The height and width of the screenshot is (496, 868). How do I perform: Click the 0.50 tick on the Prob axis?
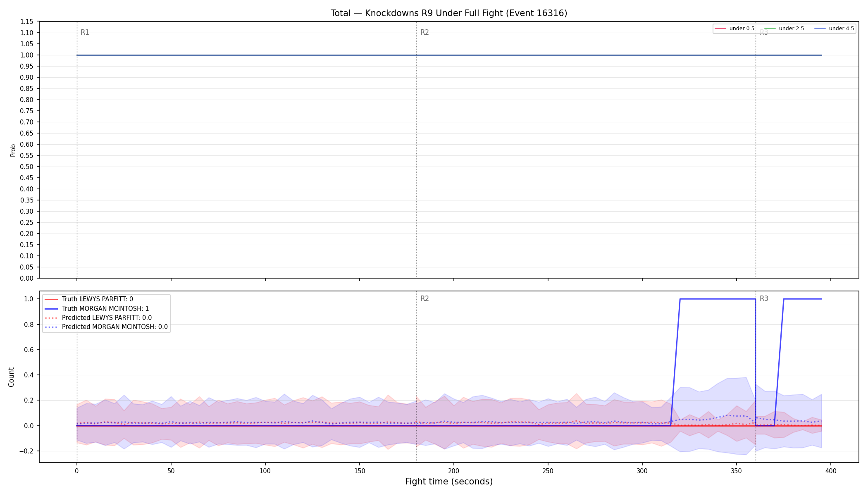tap(27, 167)
